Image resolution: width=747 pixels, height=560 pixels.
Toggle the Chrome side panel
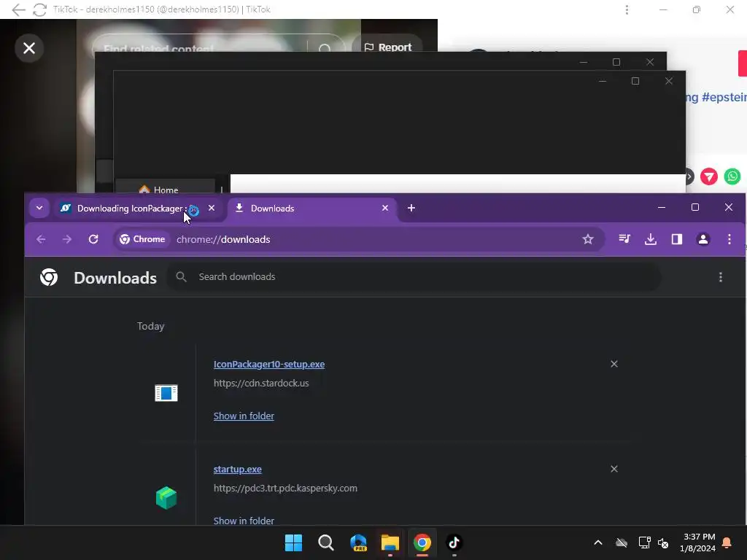coord(677,239)
